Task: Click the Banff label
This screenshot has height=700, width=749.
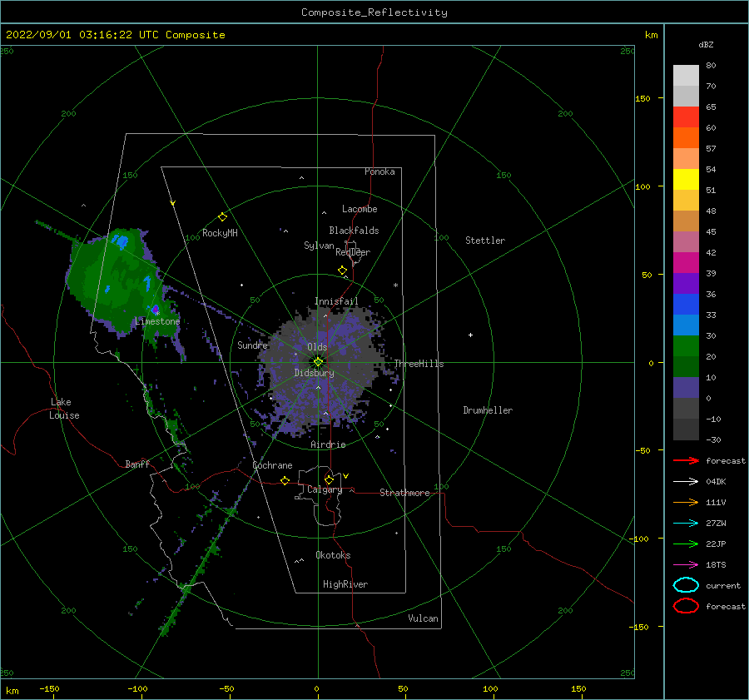Action: [x=137, y=464]
